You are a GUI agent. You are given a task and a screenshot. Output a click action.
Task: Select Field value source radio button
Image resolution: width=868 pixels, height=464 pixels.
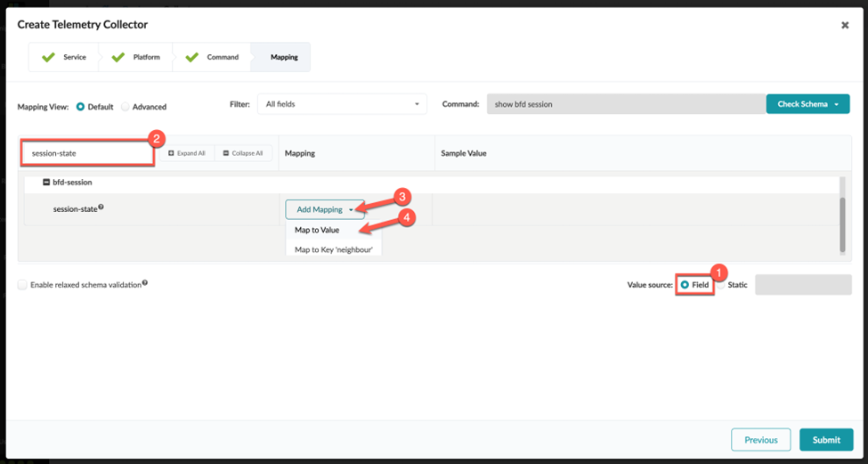tap(685, 285)
